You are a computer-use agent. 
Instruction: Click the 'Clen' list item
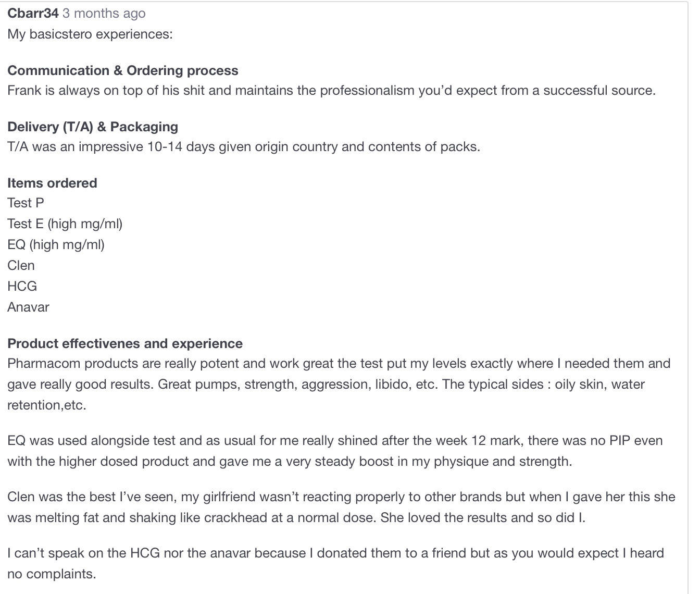pos(21,266)
